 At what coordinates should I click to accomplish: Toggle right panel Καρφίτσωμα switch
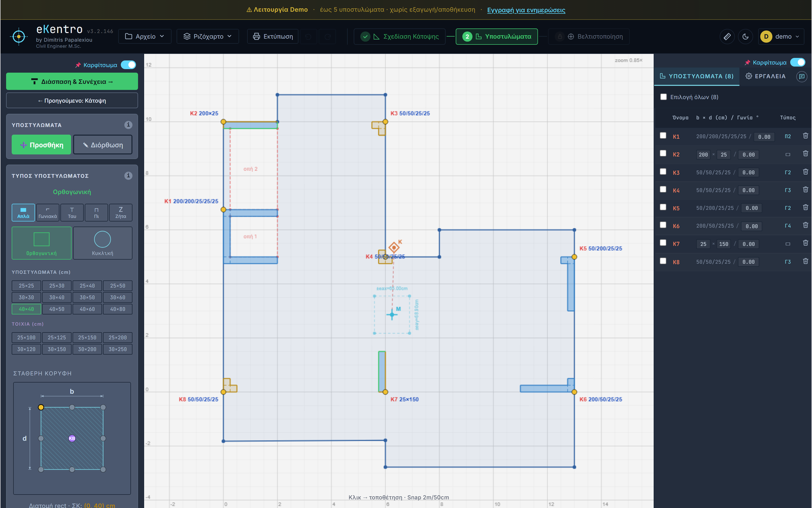[798, 62]
